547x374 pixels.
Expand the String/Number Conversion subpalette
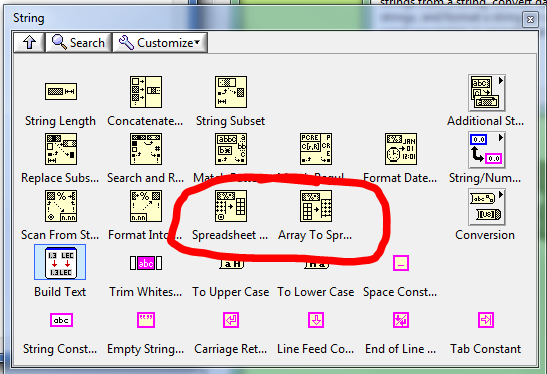pos(487,150)
